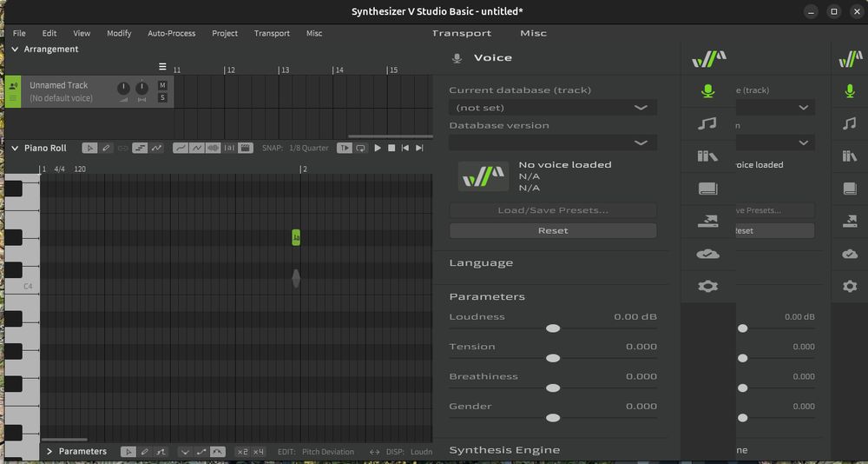The image size is (868, 464).
Task: Select the pencil tool in Piano Roll toolbar
Action: [x=106, y=148]
